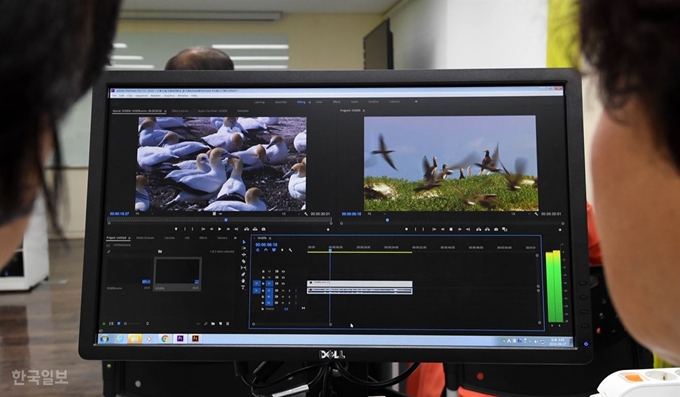Click New Item icon in Project panel
This screenshot has height=397, width=680.
coord(220,323)
